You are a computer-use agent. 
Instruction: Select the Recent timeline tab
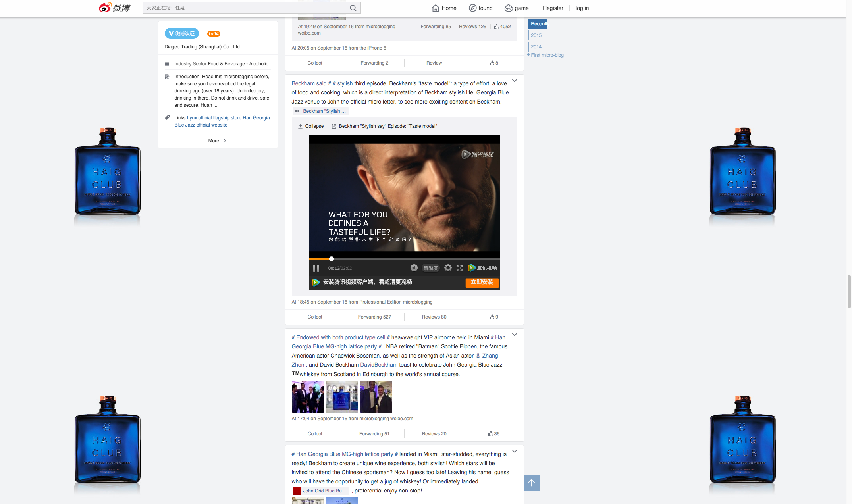pos(538,24)
